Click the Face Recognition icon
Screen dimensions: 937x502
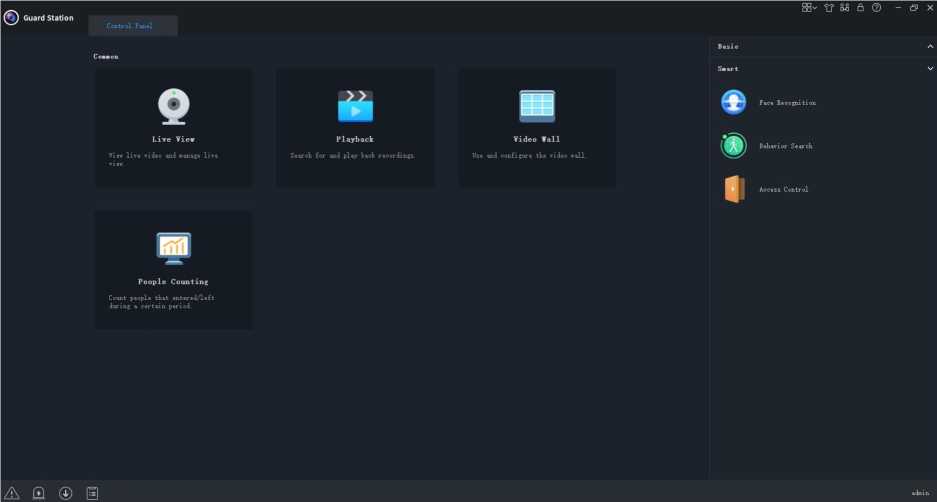coord(734,102)
